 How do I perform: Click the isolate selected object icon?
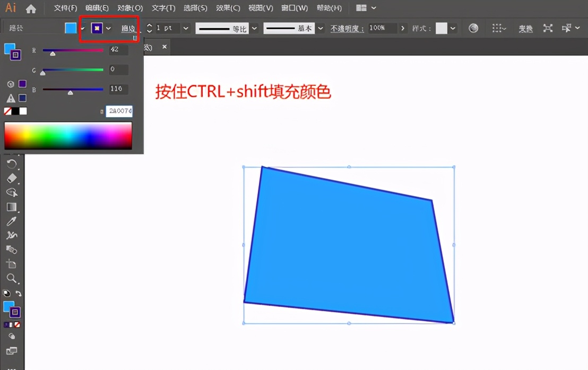click(548, 28)
